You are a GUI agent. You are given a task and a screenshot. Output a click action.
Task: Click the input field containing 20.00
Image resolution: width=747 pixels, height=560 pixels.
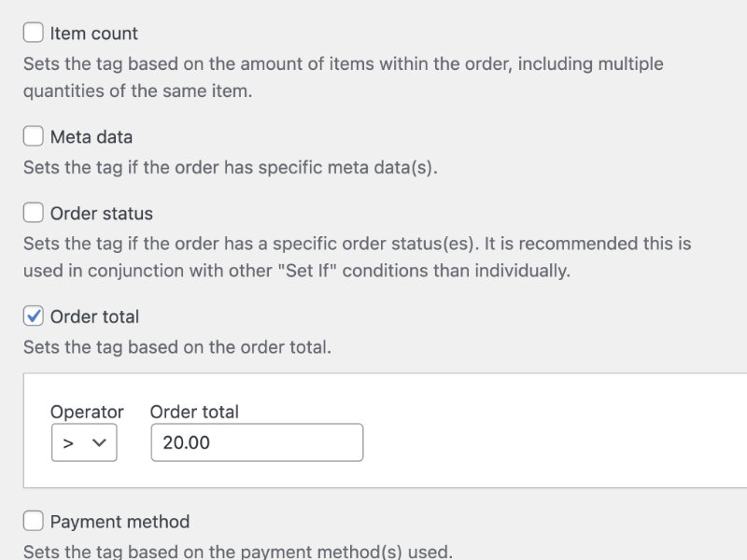(x=257, y=442)
